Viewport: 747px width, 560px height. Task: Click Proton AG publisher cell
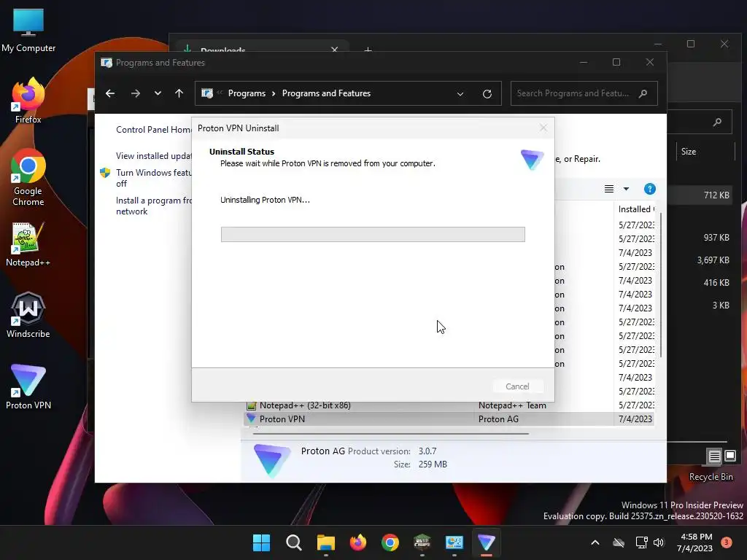click(498, 419)
